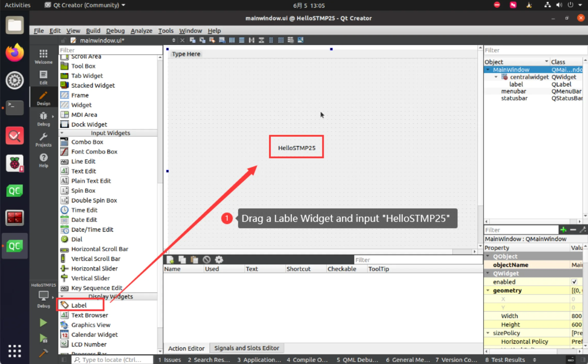Select HelloSTMP25 label on the form
588x364 pixels.
297,148
